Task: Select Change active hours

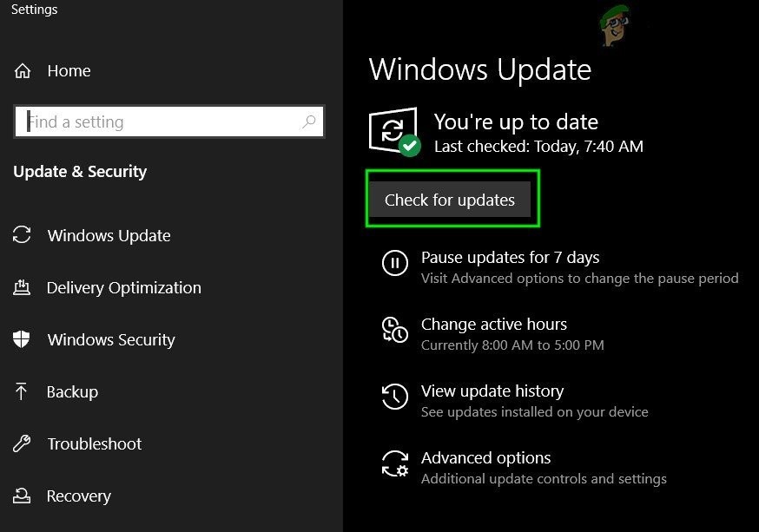Action: point(494,324)
